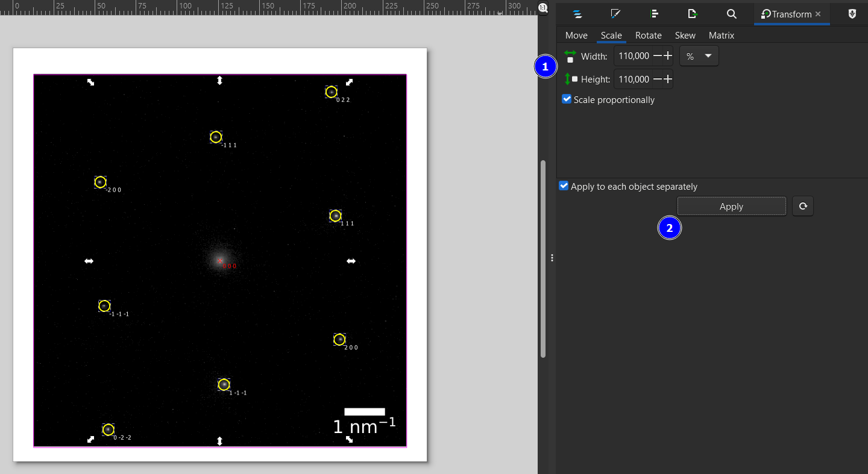Click the white scale bar rectangle
The height and width of the screenshot is (474, 868).
[x=365, y=412]
